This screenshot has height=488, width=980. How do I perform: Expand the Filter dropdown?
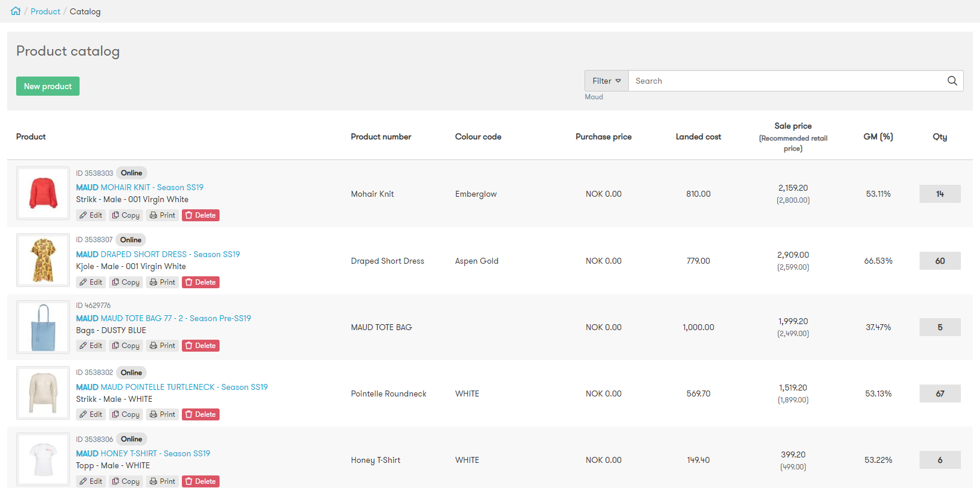(x=607, y=81)
